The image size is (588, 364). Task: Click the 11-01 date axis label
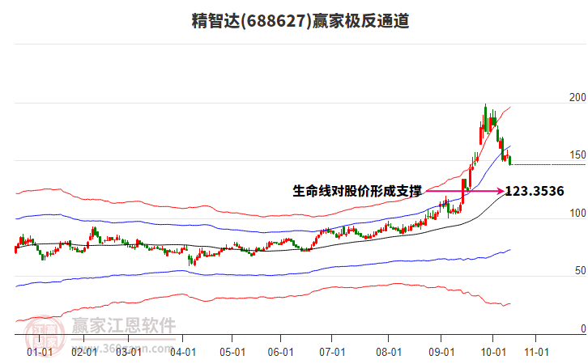click(x=536, y=353)
